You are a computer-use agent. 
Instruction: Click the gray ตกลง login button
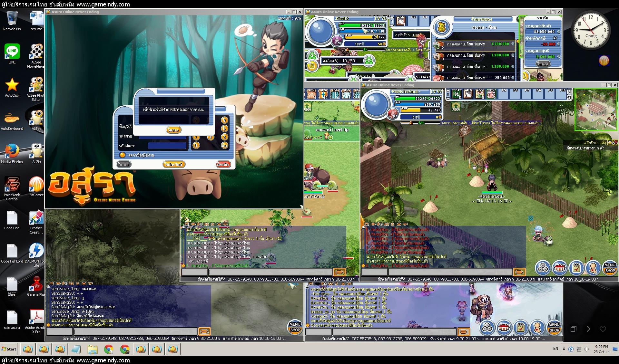(x=123, y=164)
